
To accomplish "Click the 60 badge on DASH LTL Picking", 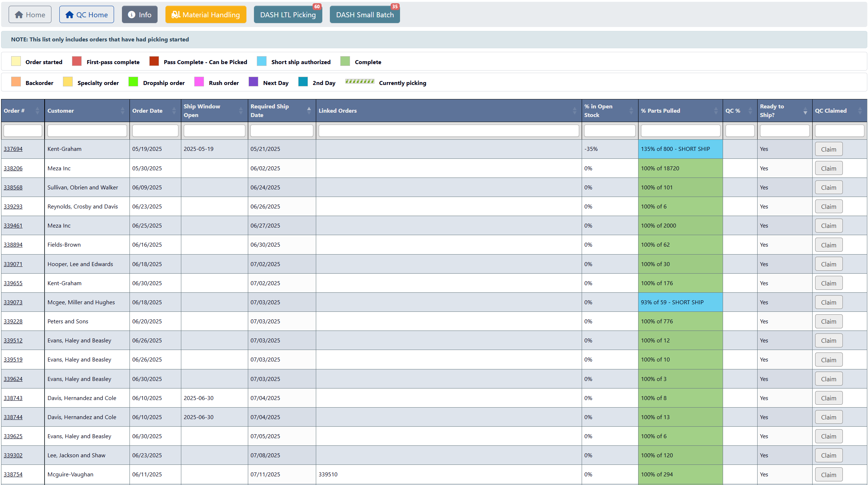I will 317,6.
